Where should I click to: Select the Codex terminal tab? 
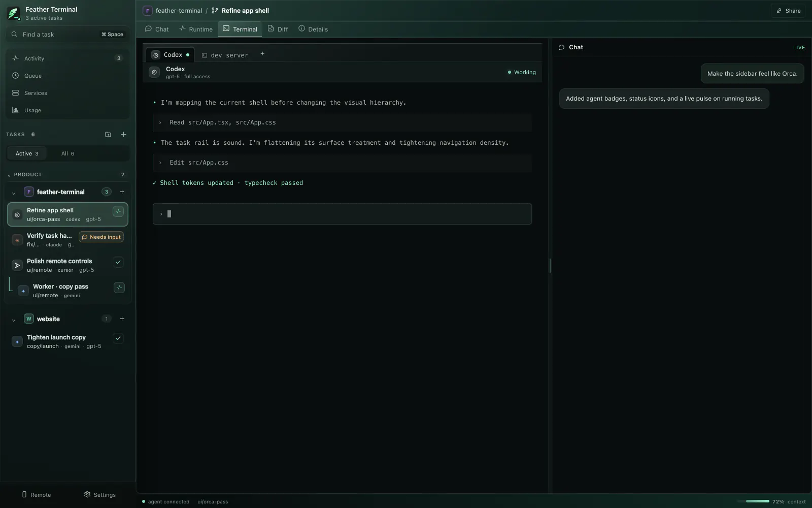(171, 55)
